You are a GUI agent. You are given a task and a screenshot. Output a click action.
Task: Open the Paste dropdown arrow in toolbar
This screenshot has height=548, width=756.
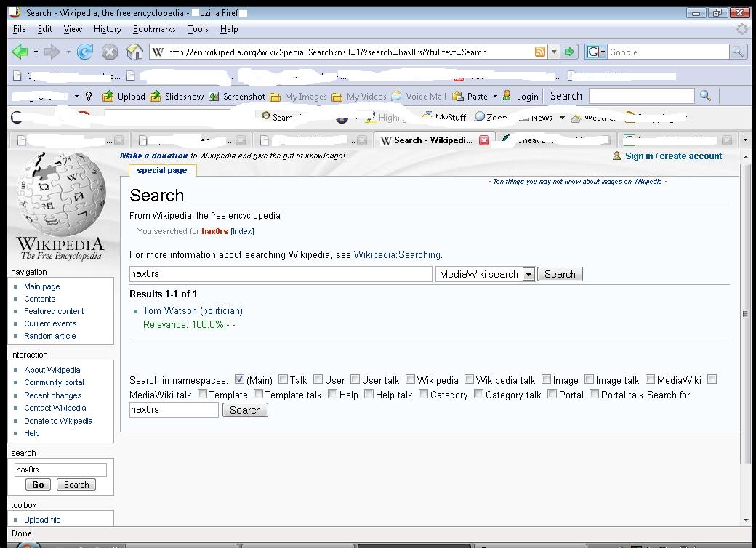[495, 97]
